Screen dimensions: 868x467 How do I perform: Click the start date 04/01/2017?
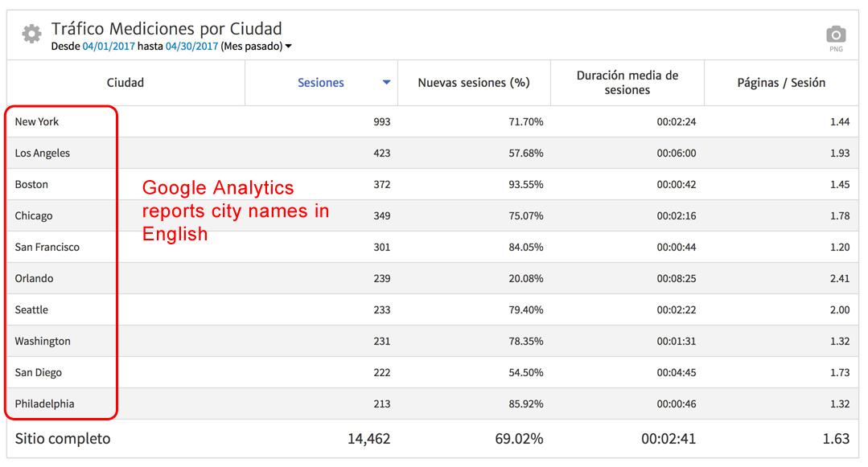click(x=109, y=47)
